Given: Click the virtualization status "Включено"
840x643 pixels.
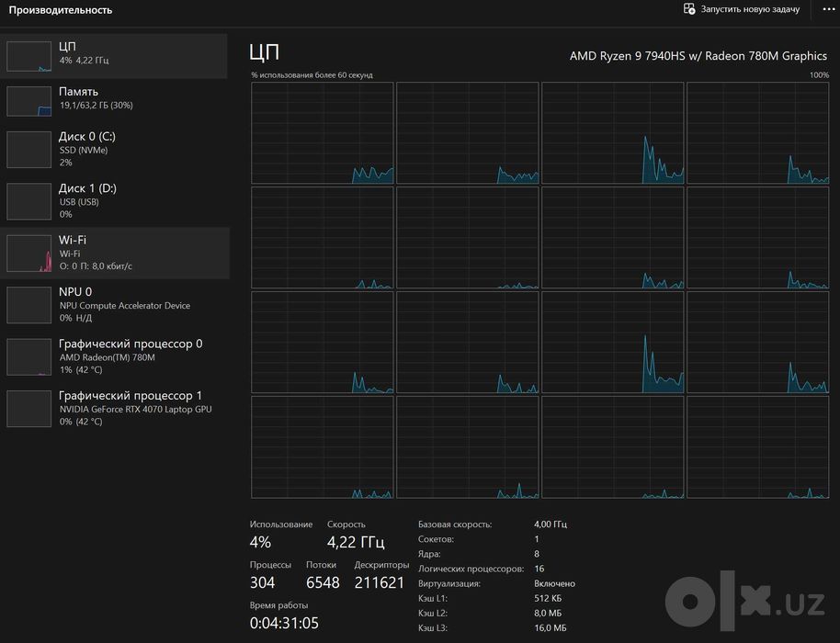Looking at the screenshot, I should pos(554,583).
